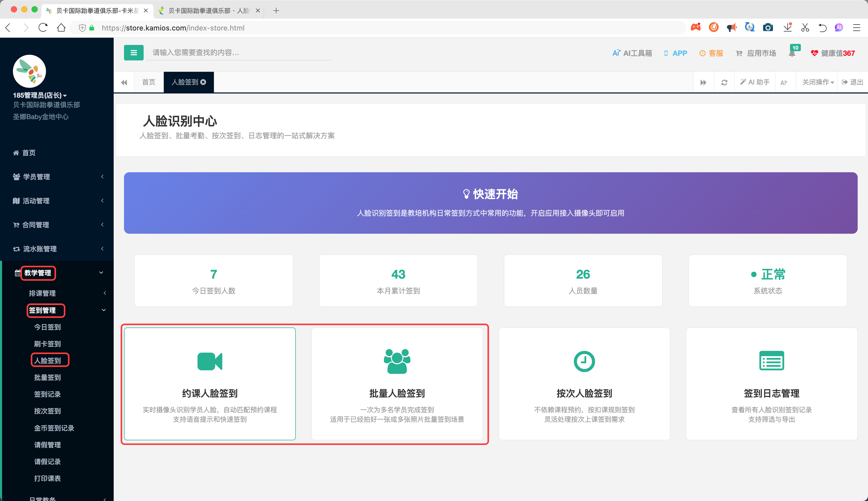
Task: Collapse 教学管理 sidebar section
Action: (57, 273)
